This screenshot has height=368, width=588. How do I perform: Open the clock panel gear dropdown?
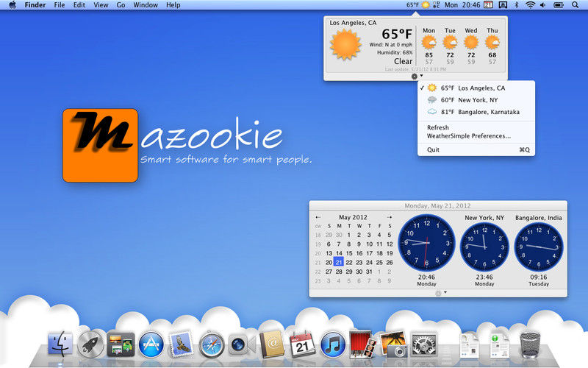[440, 293]
